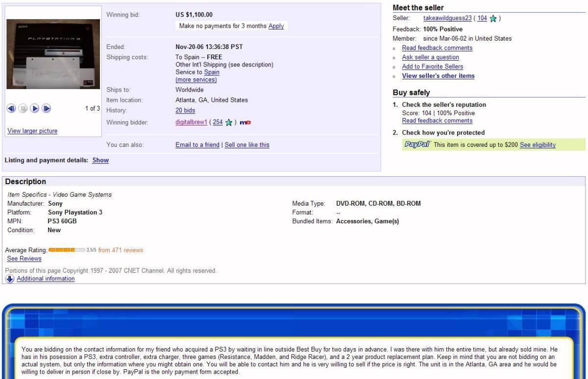Viewport: 588px width, 379px height.
Task: Click the Feedback 100% Positive text
Action: [x=428, y=29]
